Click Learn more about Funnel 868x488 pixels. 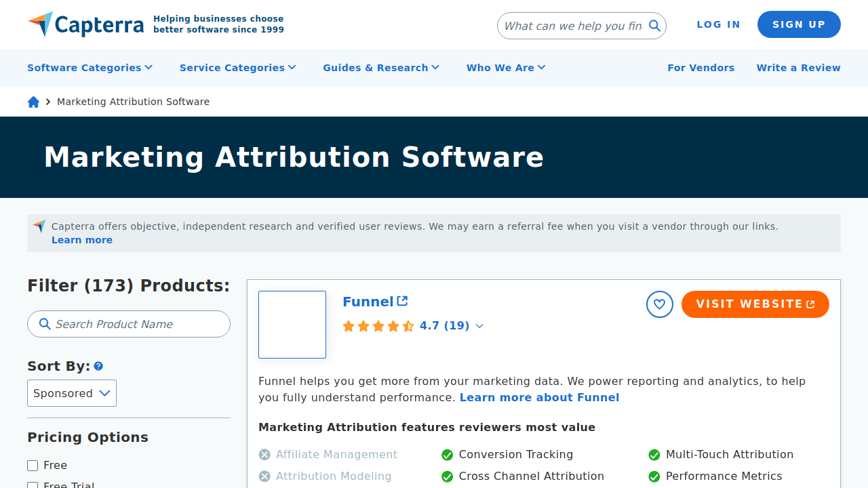click(x=540, y=398)
